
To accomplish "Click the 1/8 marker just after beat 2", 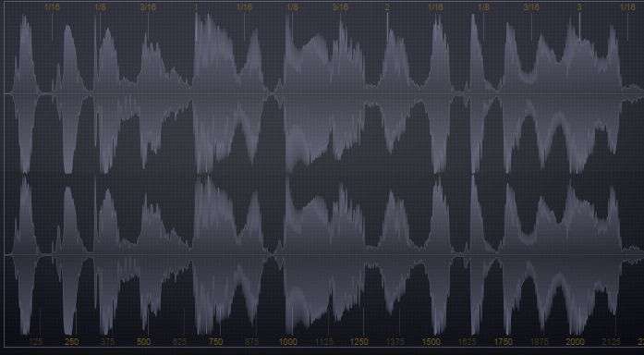I will [483, 7].
